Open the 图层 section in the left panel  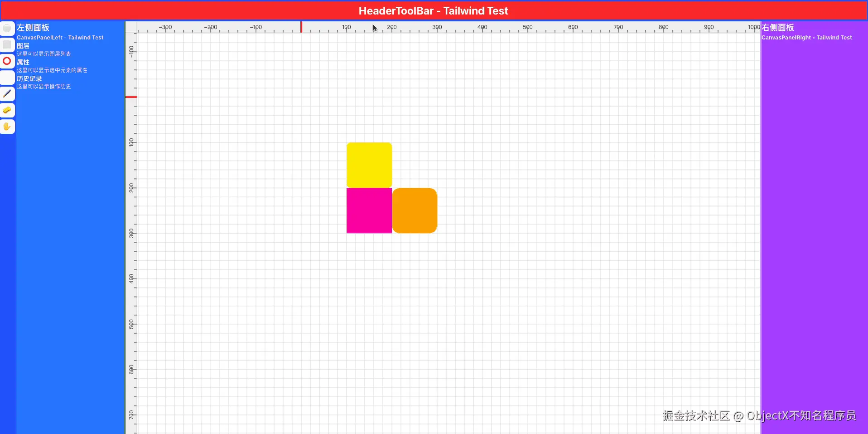pyautogui.click(x=22, y=45)
